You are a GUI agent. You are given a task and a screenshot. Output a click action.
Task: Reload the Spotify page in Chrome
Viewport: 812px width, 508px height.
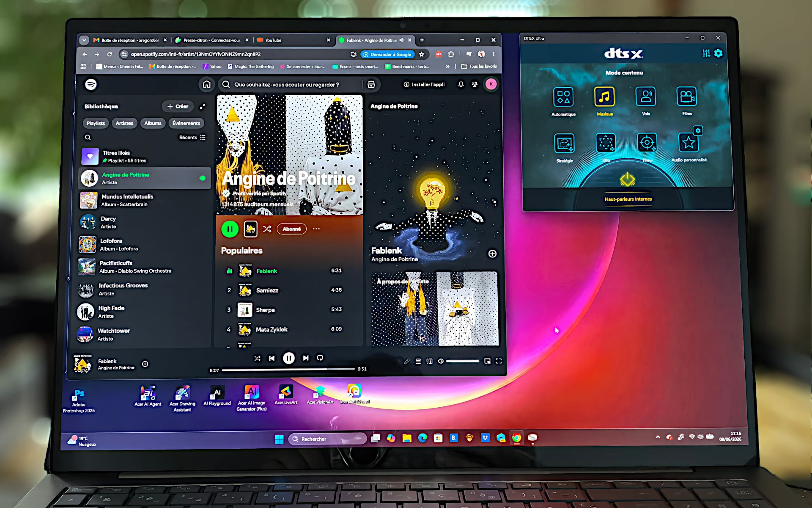pos(110,54)
